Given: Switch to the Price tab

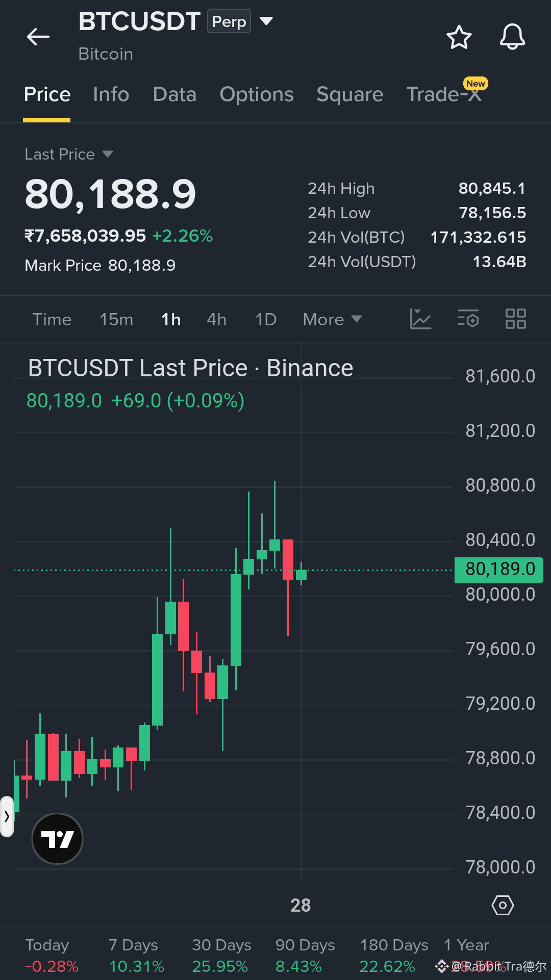Looking at the screenshot, I should point(47,94).
